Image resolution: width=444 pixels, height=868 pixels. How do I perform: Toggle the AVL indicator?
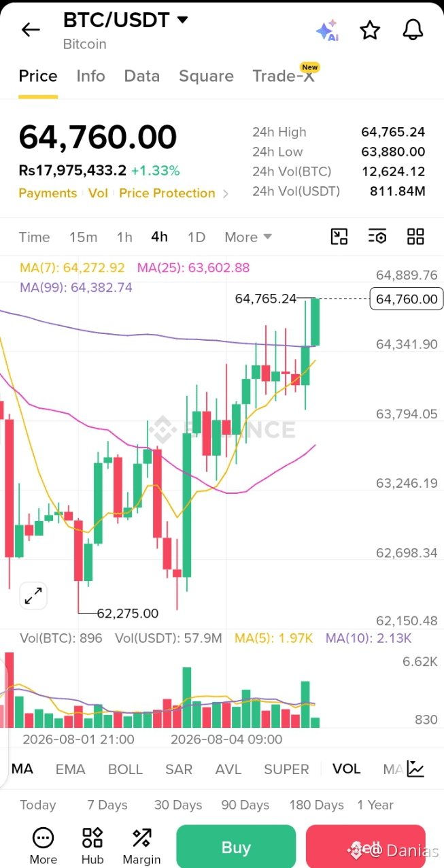228,769
